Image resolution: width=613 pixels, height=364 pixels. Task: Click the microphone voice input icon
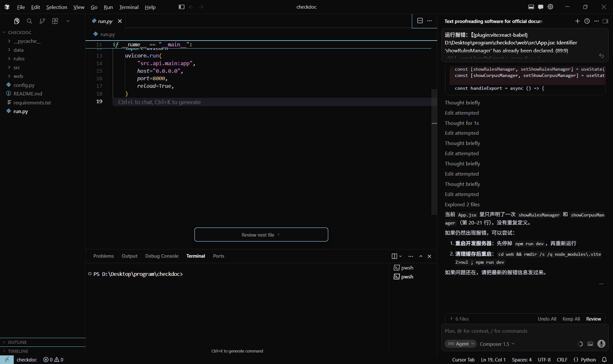click(x=601, y=344)
